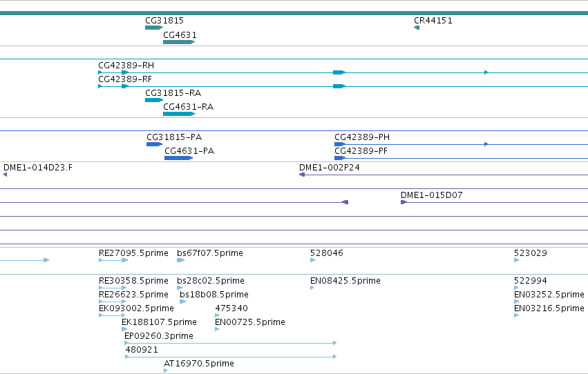588x374 pixels.
Task: Open the CG4631-PA protein feature
Action: pyautogui.click(x=178, y=158)
